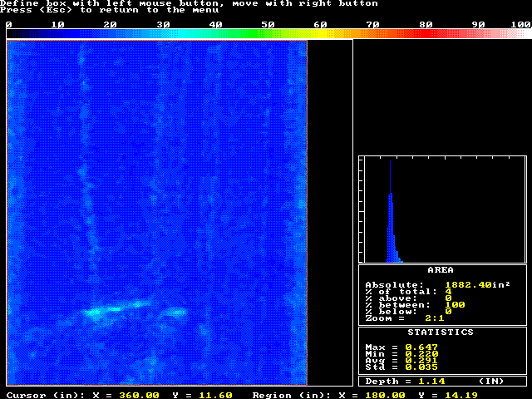Viewport: 532px width, 399px height.
Task: Click the (IN) unit label beside Depth
Action: [491, 381]
